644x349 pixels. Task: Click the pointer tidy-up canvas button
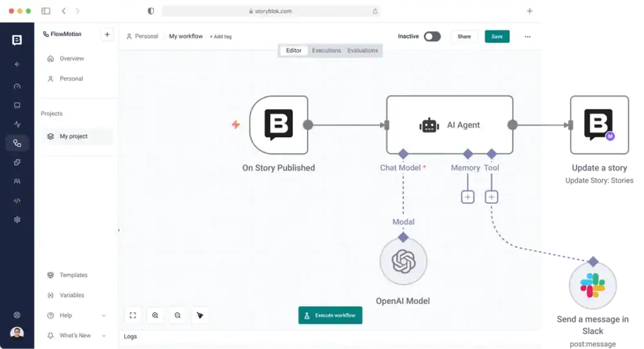(200, 316)
